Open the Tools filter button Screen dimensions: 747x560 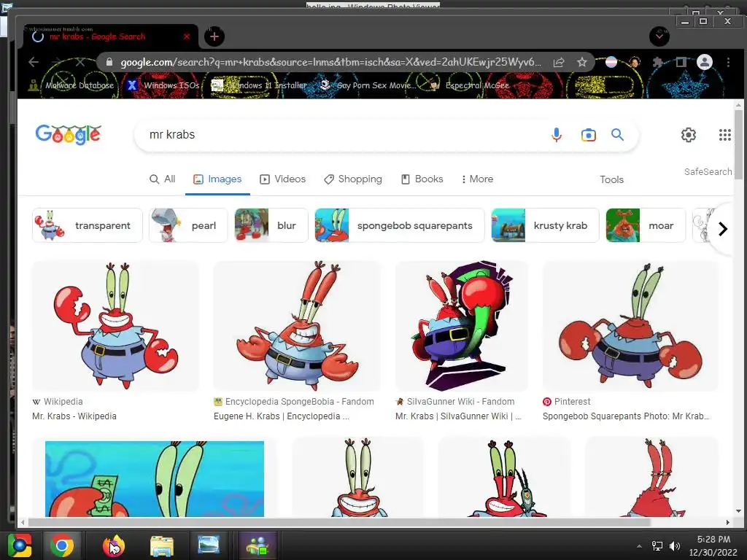coord(612,179)
